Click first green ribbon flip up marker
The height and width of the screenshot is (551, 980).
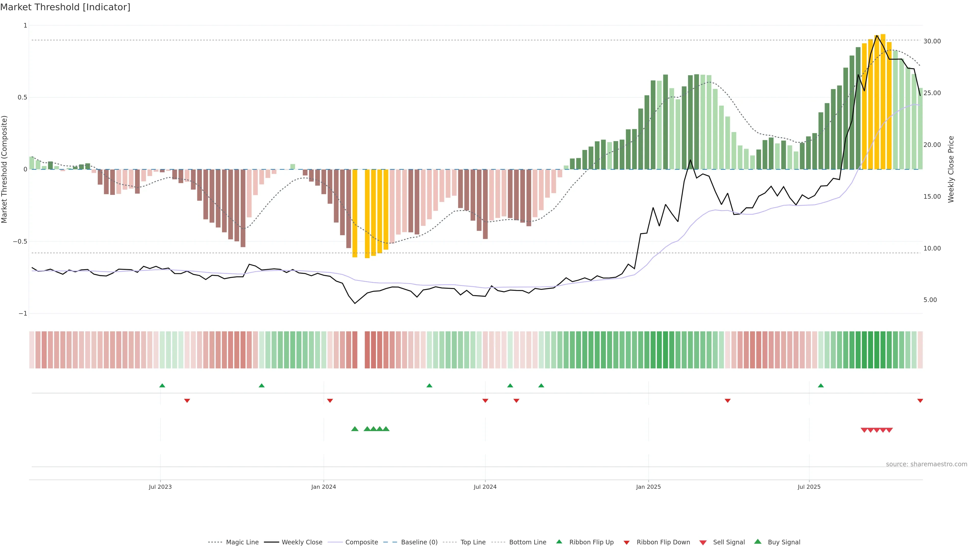click(162, 386)
